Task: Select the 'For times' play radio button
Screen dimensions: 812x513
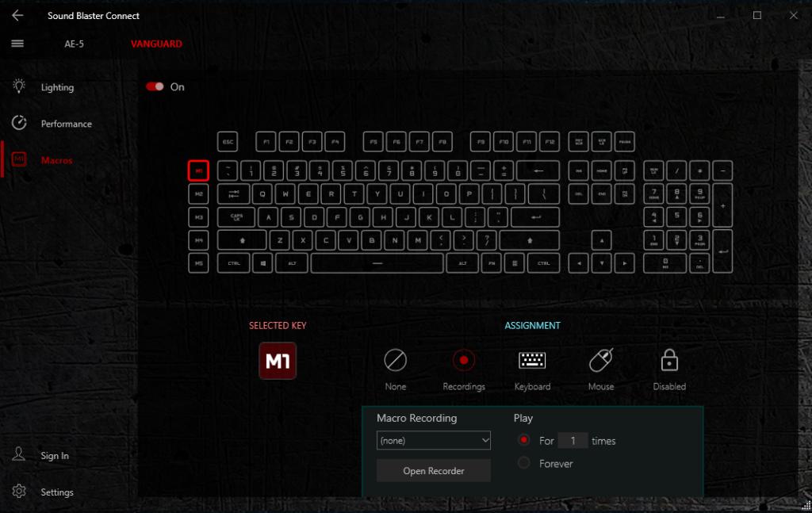Action: [523, 440]
